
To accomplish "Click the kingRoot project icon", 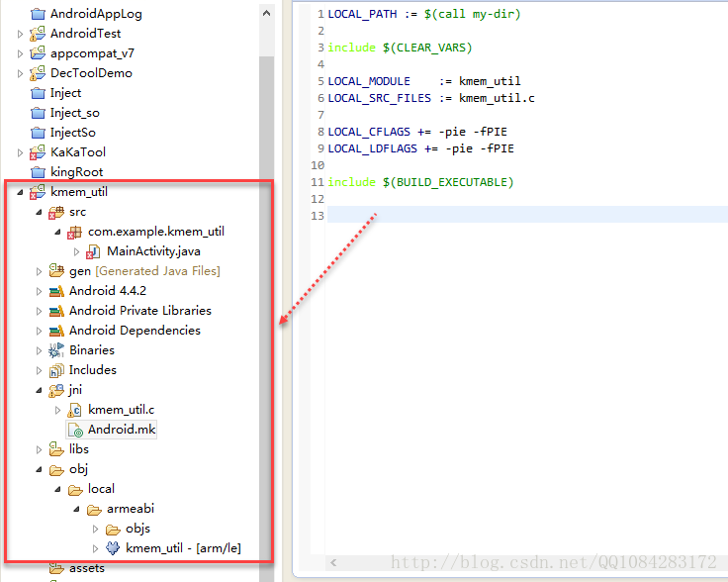I will pos(38,172).
